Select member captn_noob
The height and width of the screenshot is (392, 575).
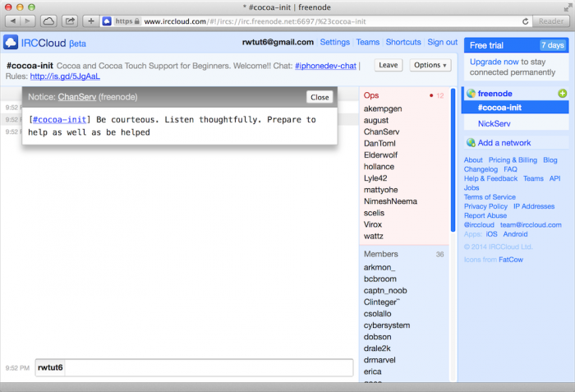click(385, 290)
